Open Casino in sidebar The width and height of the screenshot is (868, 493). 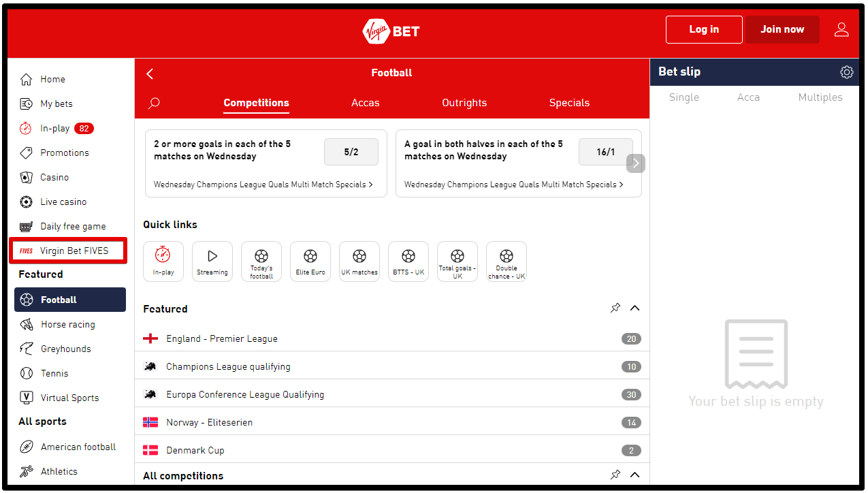69,178
